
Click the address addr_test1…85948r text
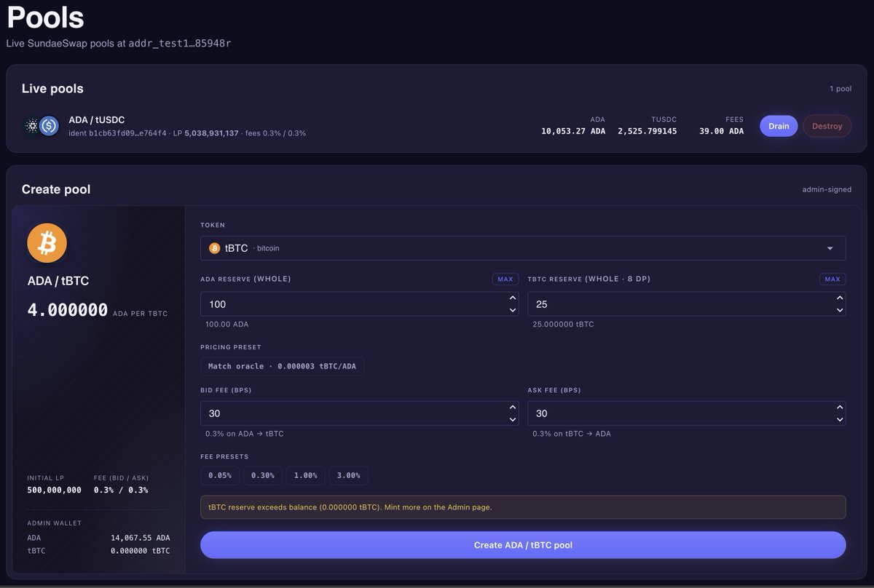180,44
